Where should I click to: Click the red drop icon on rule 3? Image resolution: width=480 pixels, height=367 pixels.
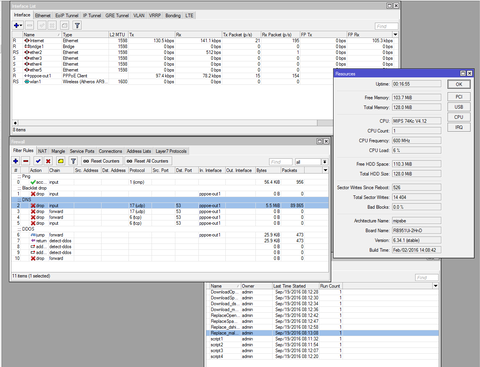click(x=33, y=211)
